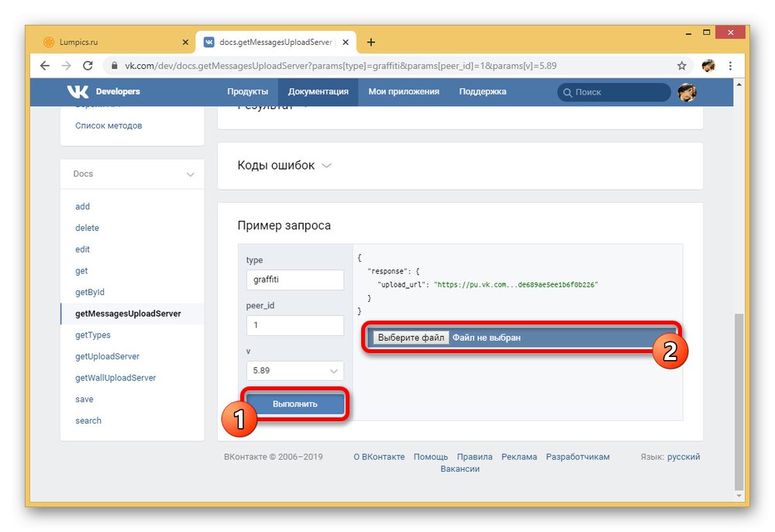775x532 pixels.
Task: Open Поддержка in the header
Action: tap(482, 91)
